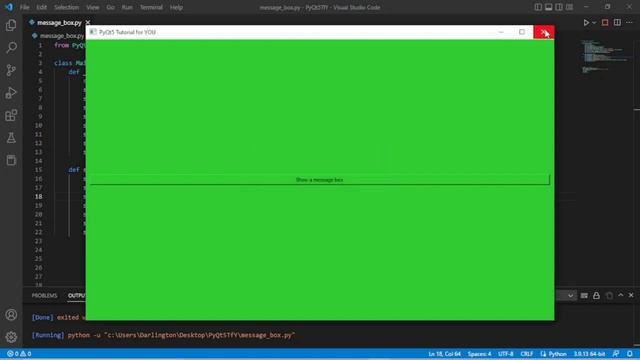
Task: Toggle output auto-scroll lock
Action: [x=596, y=295]
